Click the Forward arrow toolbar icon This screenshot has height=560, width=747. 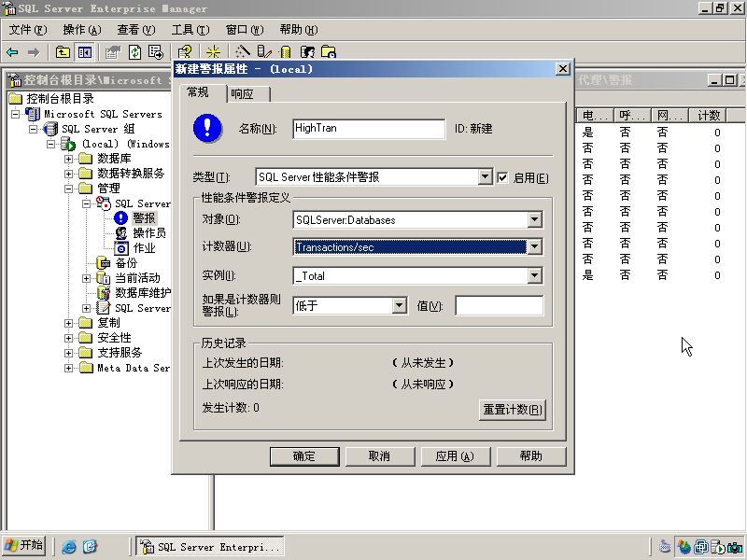[x=34, y=52]
